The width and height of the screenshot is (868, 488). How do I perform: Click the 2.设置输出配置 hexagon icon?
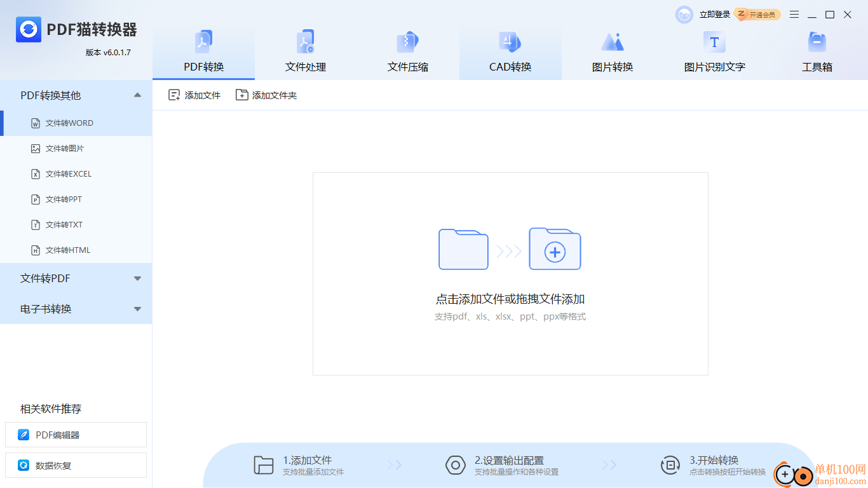[x=456, y=465]
